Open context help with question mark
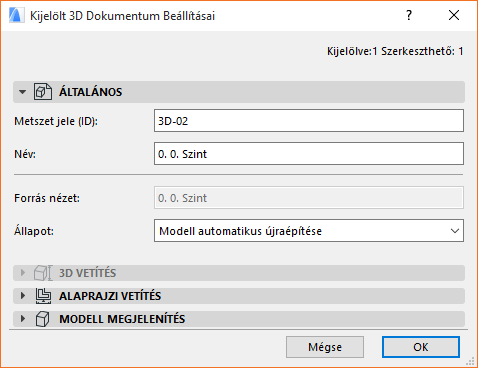 pyautogui.click(x=409, y=15)
